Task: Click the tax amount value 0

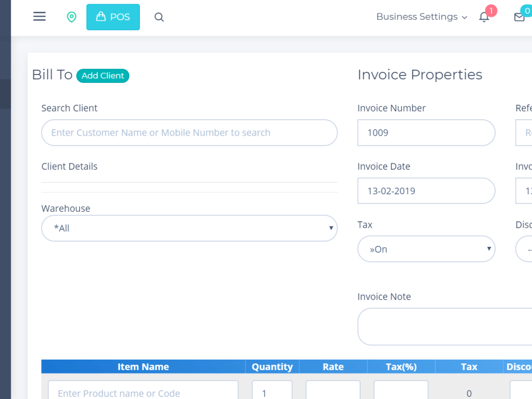Action: click(469, 393)
